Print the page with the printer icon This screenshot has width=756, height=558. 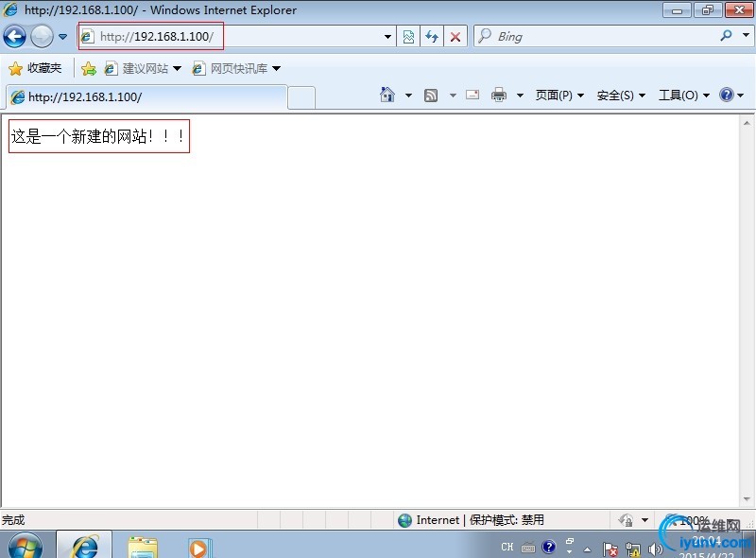(499, 96)
